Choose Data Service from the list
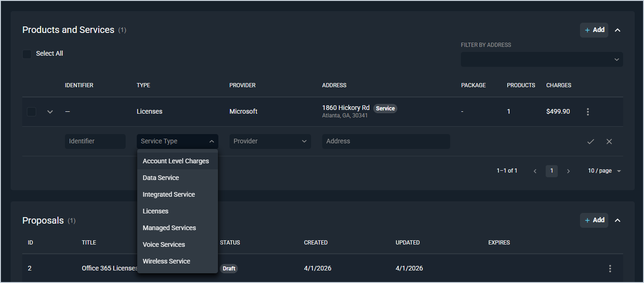The width and height of the screenshot is (644, 283). (161, 178)
